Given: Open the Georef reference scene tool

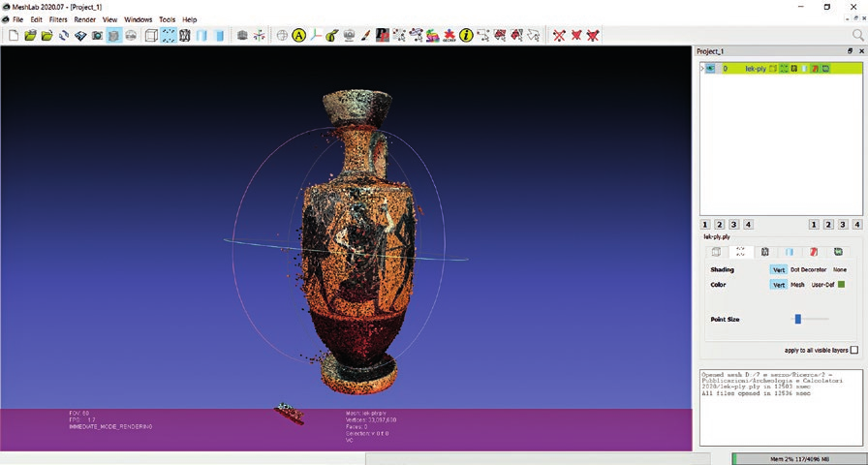Looking at the screenshot, I should tap(449, 36).
